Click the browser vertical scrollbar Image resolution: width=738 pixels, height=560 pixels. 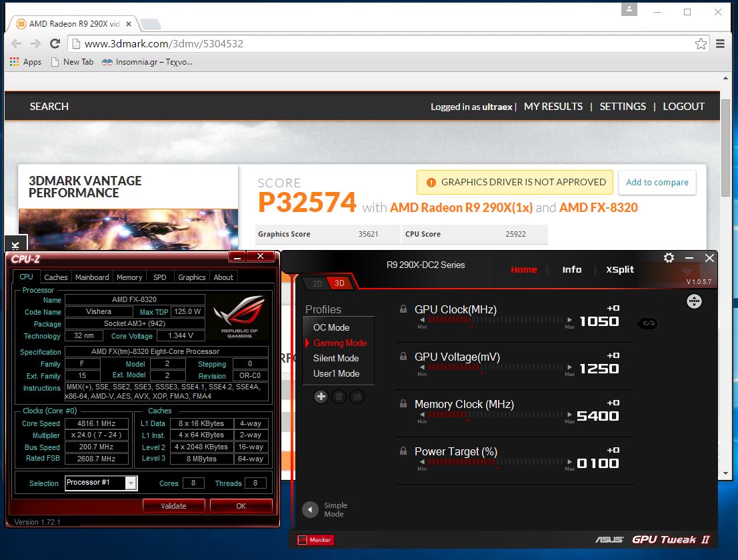pos(726,148)
